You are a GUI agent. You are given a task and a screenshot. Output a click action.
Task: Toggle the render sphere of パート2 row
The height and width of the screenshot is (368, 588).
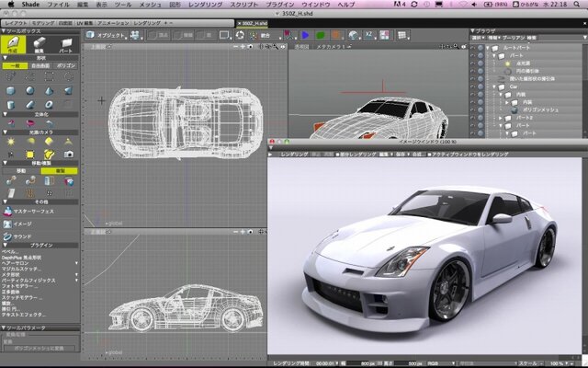click(481, 118)
